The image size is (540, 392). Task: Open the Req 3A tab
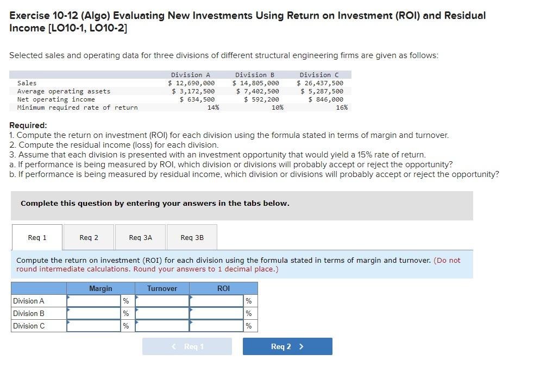click(140, 237)
